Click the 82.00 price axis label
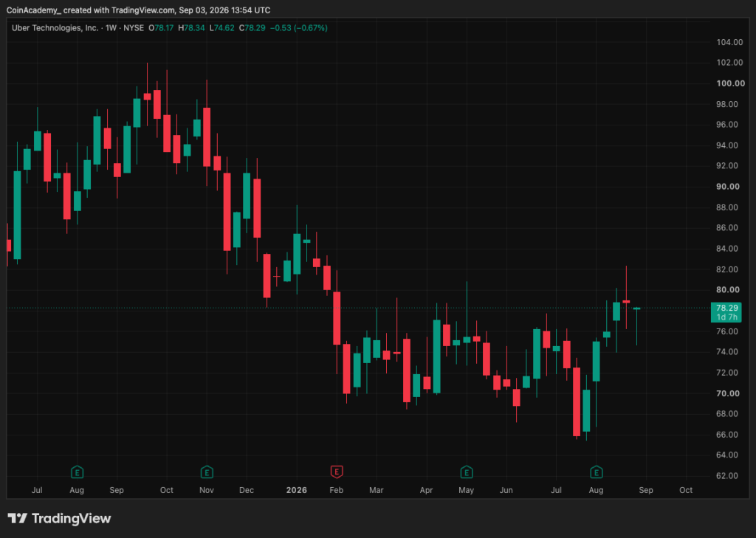 tap(726, 269)
